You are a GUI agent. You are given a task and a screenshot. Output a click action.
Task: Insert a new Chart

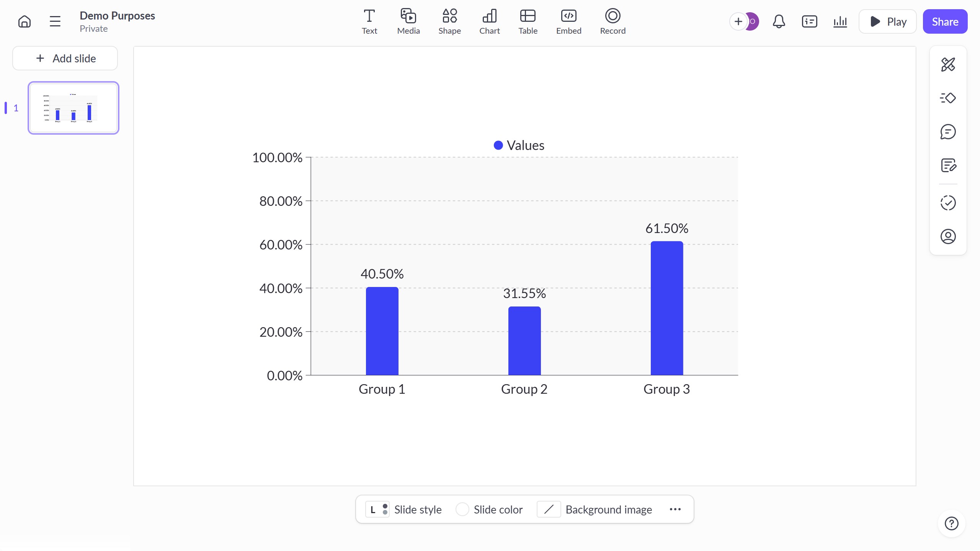pyautogui.click(x=489, y=21)
